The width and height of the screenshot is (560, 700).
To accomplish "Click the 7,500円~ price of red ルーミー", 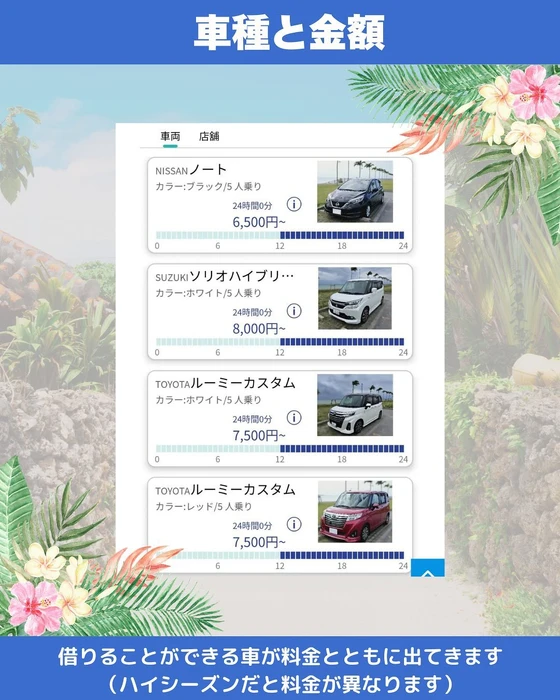I will pyautogui.click(x=259, y=542).
